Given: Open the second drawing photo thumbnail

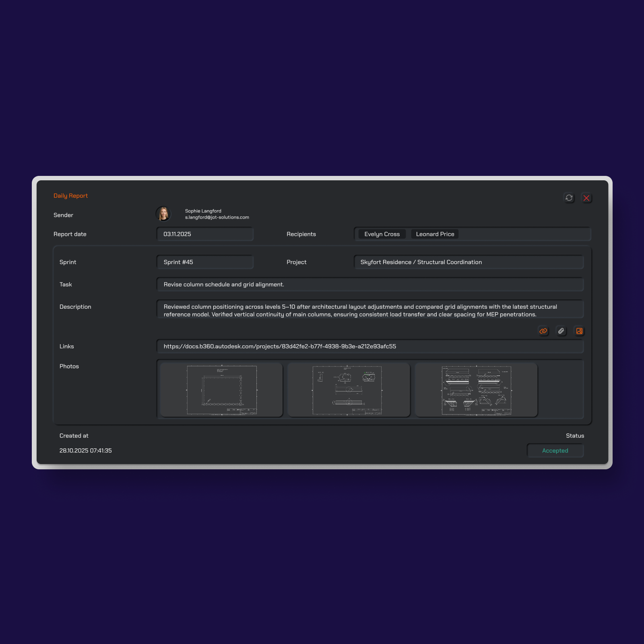Looking at the screenshot, I should pos(349,390).
